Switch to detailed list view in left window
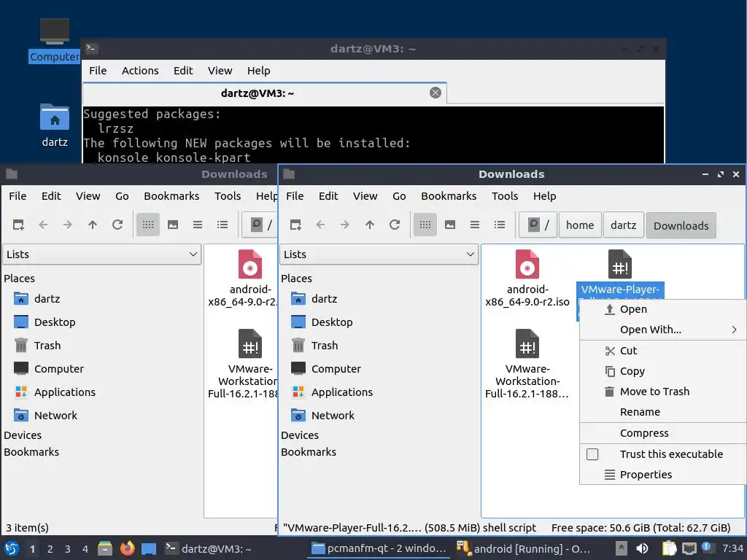Screen dimensions: 747x560 [222, 225]
